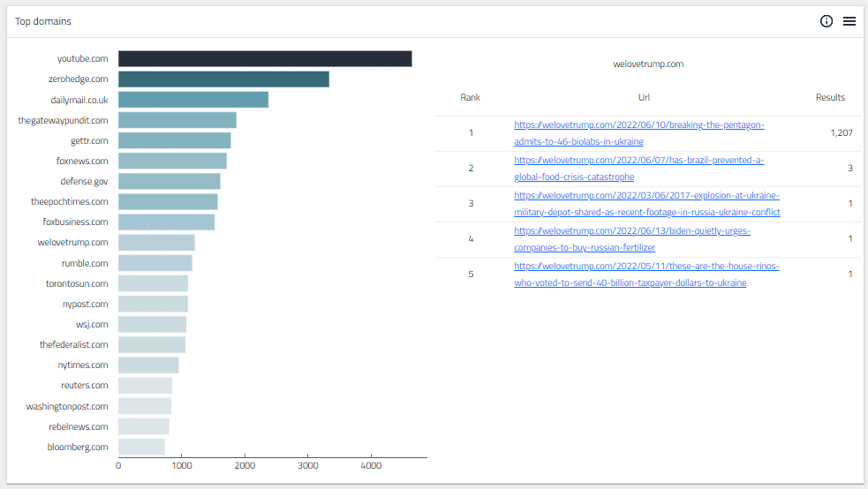This screenshot has height=489, width=868.
Task: Click the bloomberg.com axis label
Action: (x=78, y=447)
